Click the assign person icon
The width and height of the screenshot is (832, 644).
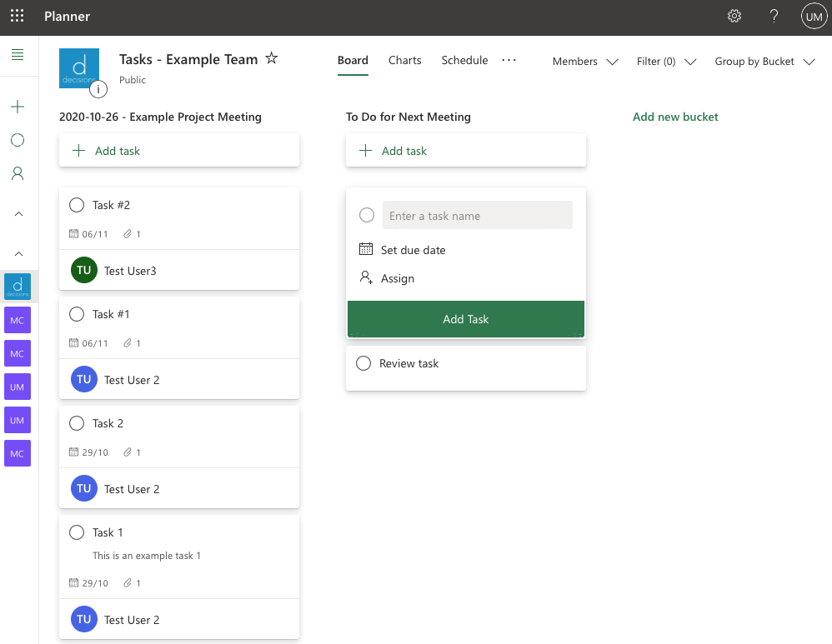[x=366, y=277]
